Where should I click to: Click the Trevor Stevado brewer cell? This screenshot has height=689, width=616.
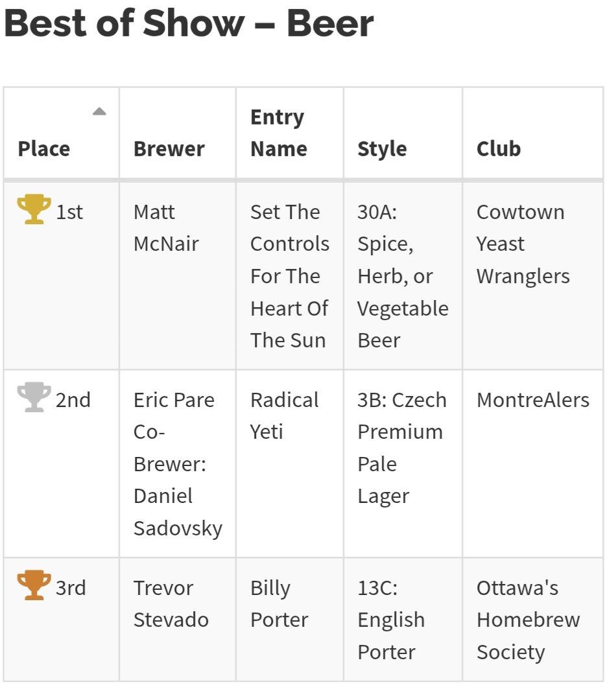tap(171, 603)
